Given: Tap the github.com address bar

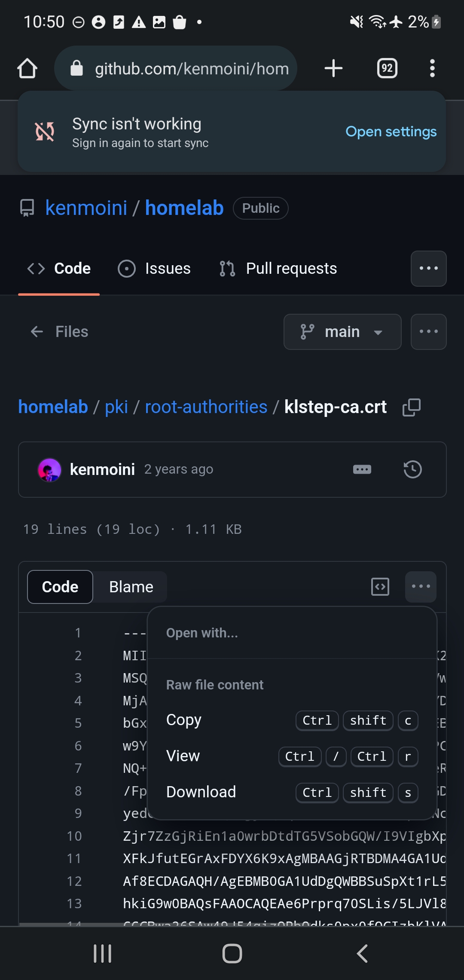Looking at the screenshot, I should (176, 68).
